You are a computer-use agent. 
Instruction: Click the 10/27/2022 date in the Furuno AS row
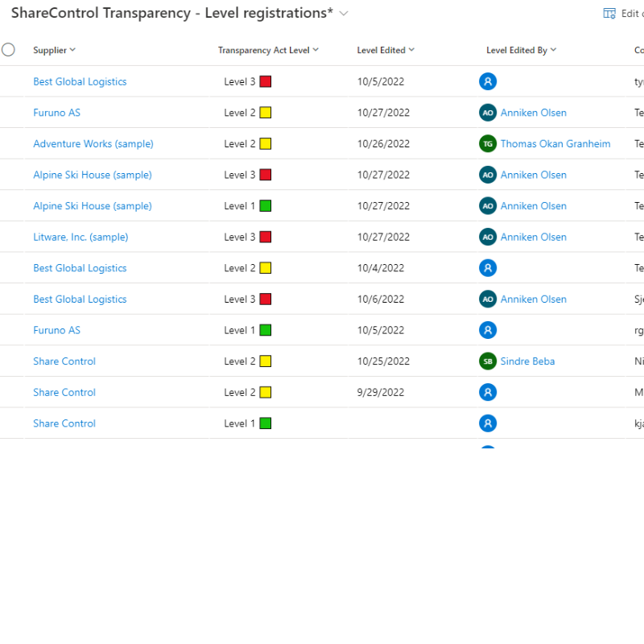coord(383,113)
